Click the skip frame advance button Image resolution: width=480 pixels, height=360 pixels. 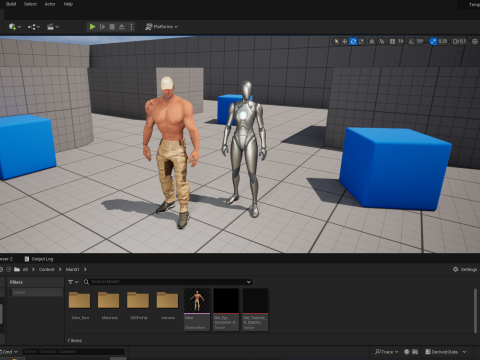coord(102,27)
